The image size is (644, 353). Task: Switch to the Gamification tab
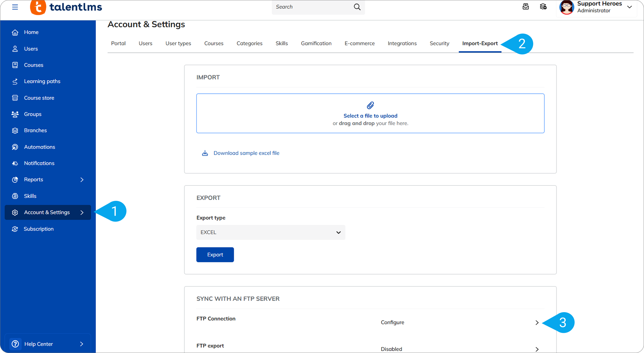click(316, 43)
